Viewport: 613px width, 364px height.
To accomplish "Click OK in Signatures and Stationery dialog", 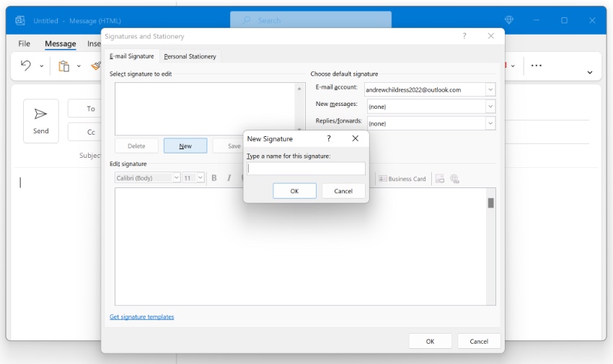I will pos(430,342).
